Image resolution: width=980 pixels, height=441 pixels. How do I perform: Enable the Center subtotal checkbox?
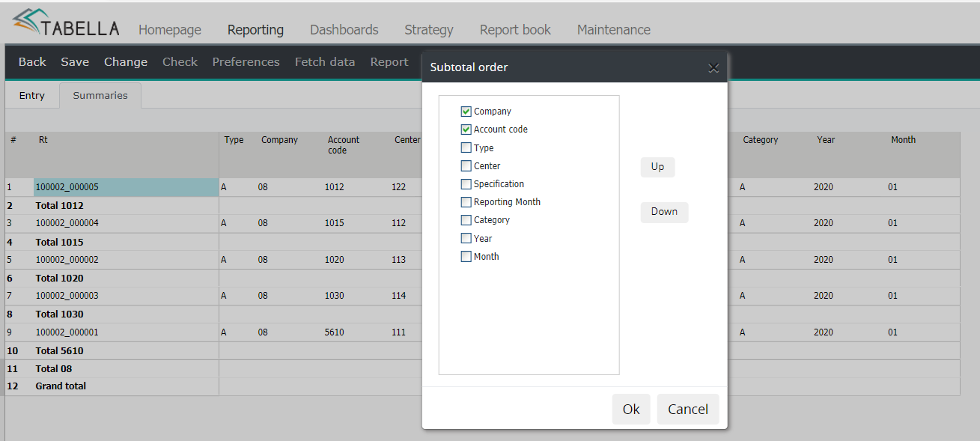[x=466, y=165]
